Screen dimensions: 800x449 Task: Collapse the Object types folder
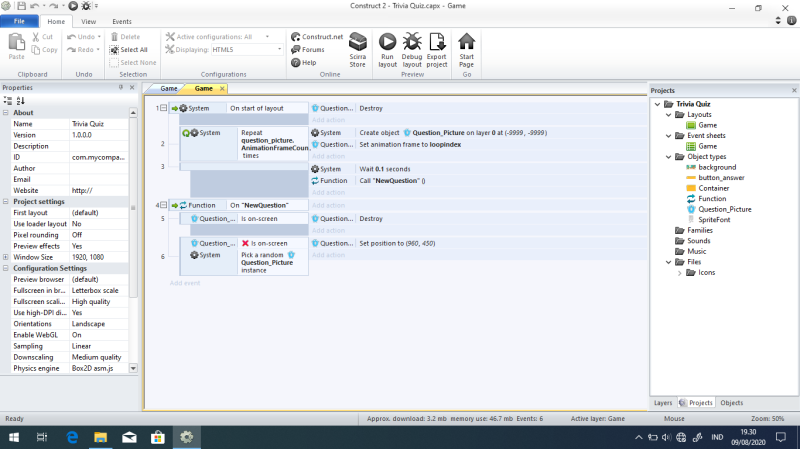[x=669, y=157]
